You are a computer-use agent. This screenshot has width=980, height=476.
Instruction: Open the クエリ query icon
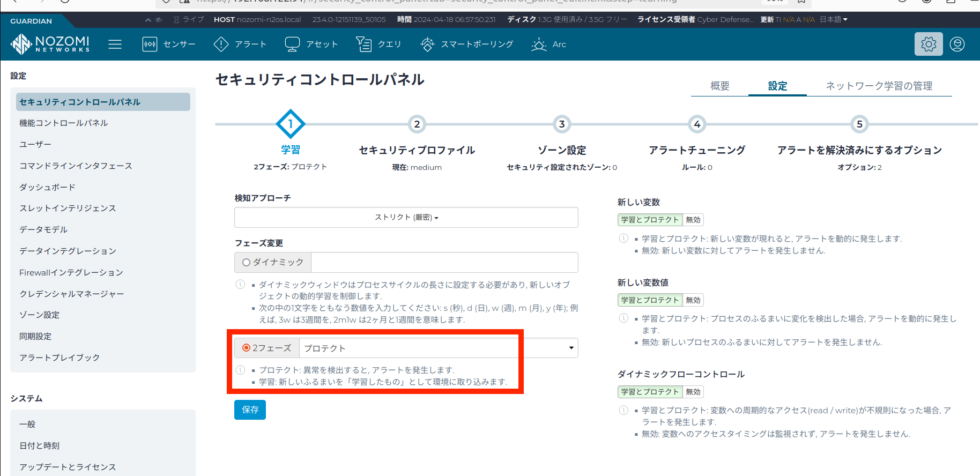364,44
